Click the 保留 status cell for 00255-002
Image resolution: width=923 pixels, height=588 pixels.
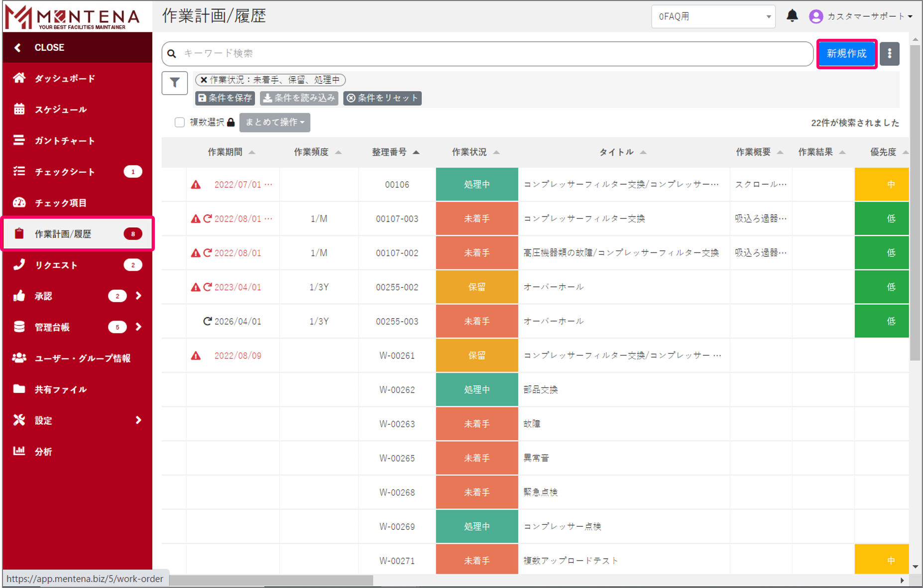coord(476,287)
